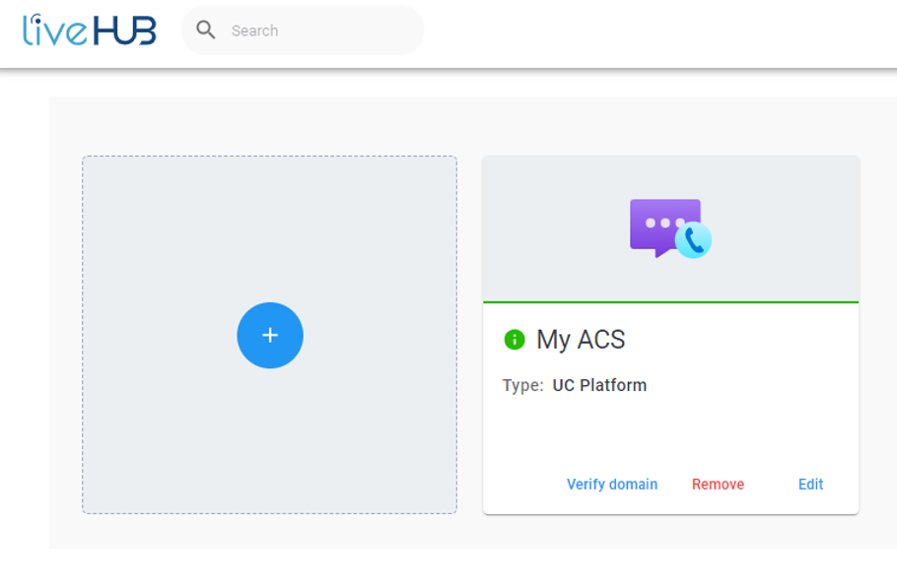Click the search magnifier icon

[205, 30]
